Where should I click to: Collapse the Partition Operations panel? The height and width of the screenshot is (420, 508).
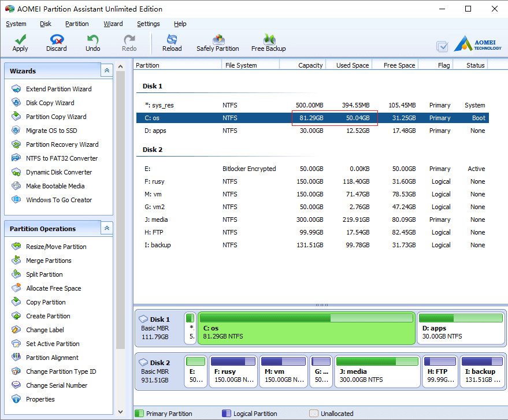tap(106, 228)
